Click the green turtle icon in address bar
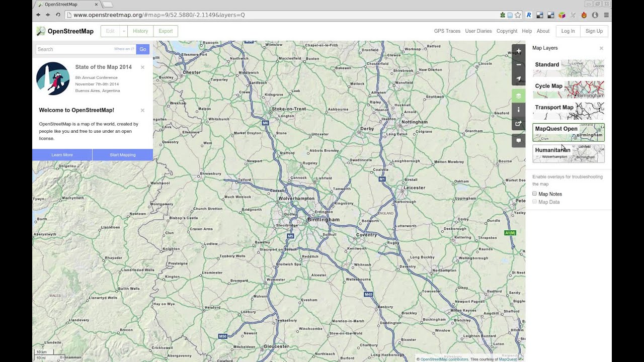 click(x=503, y=15)
